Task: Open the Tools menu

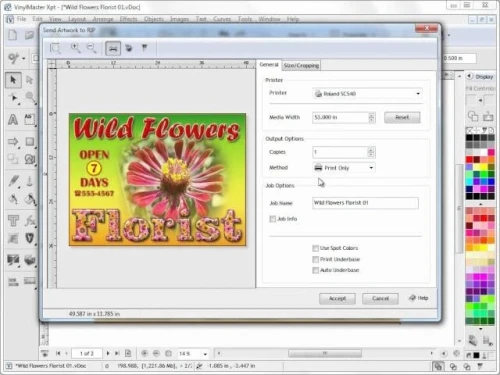Action: (245, 19)
